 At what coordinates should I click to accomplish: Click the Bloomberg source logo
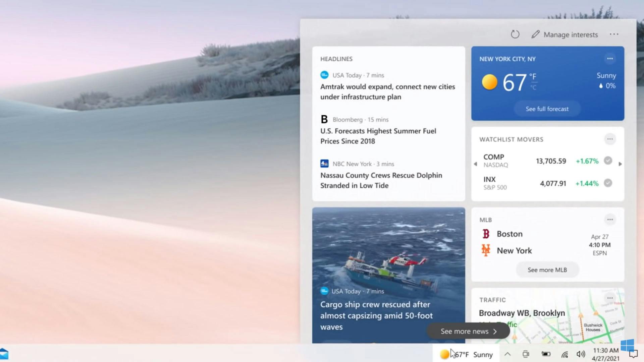[324, 119]
